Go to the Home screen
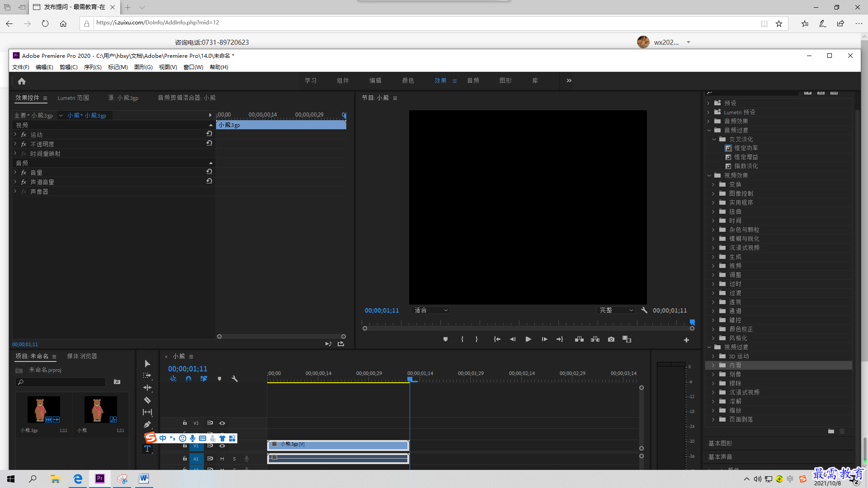 [x=22, y=81]
